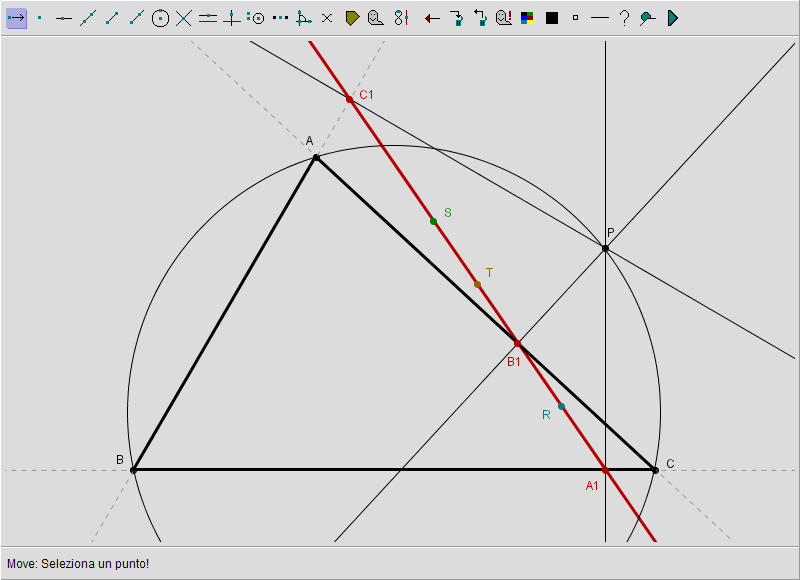This screenshot has width=800, height=580.
Task: Select red point C1
Action: (x=349, y=99)
